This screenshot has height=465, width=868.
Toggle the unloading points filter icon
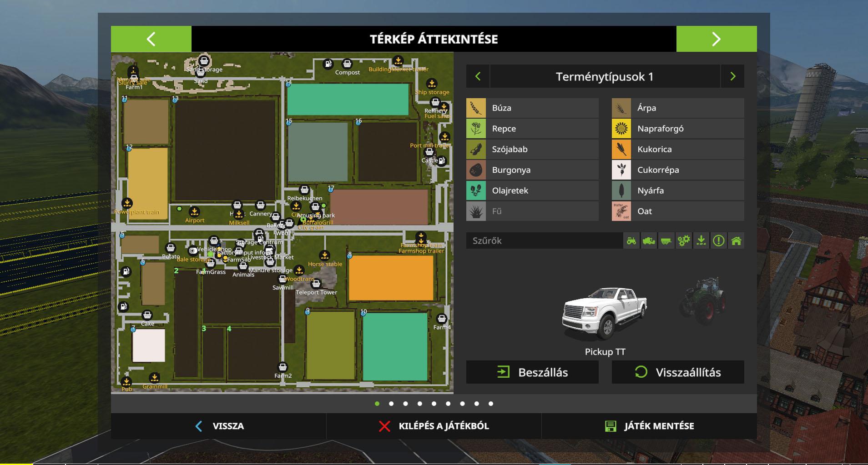pyautogui.click(x=701, y=241)
